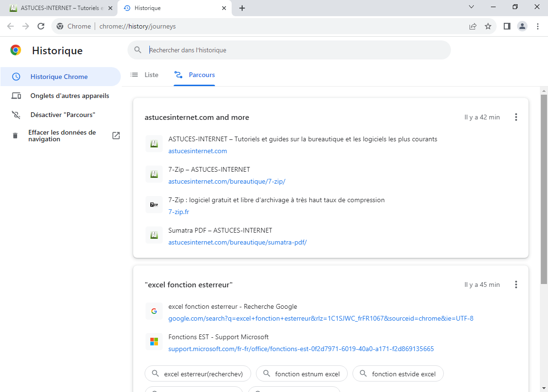Select Historique Chrome in the sidebar
The image size is (548, 392).
60,77
